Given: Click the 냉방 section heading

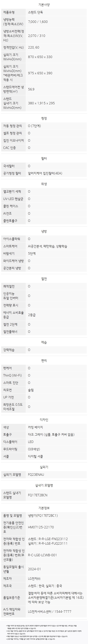Looking at the screenshot, I should 44,232.
